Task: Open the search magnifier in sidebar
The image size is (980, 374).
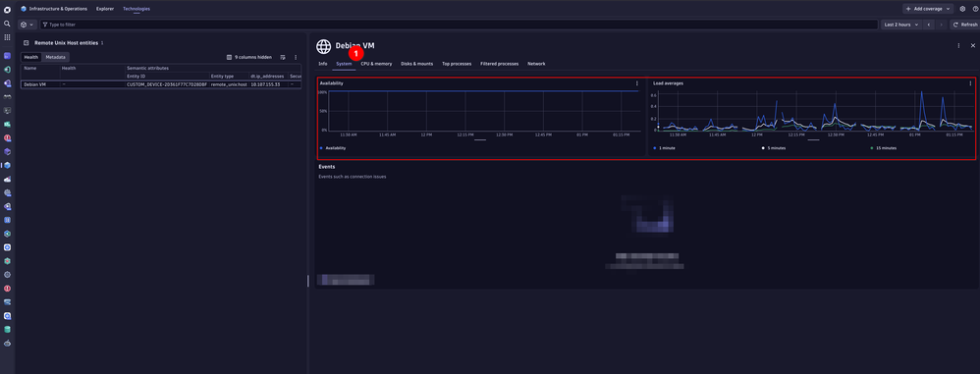Action: click(x=7, y=24)
